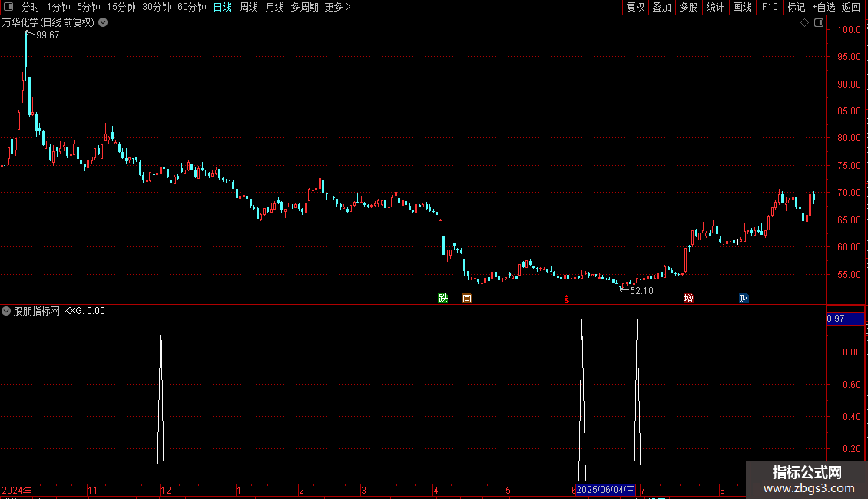Add stock to 自选 watchlist

(x=823, y=7)
